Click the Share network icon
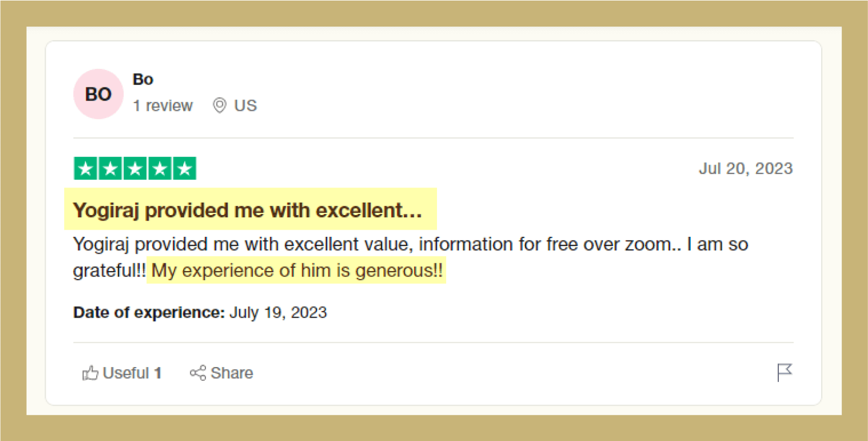This screenshot has width=868, height=441. point(198,373)
